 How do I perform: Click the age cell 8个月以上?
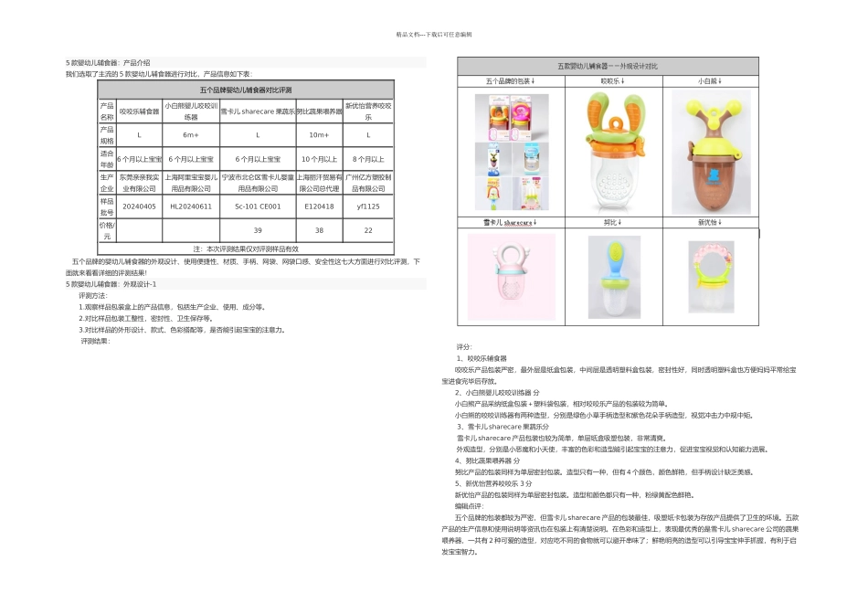368,159
